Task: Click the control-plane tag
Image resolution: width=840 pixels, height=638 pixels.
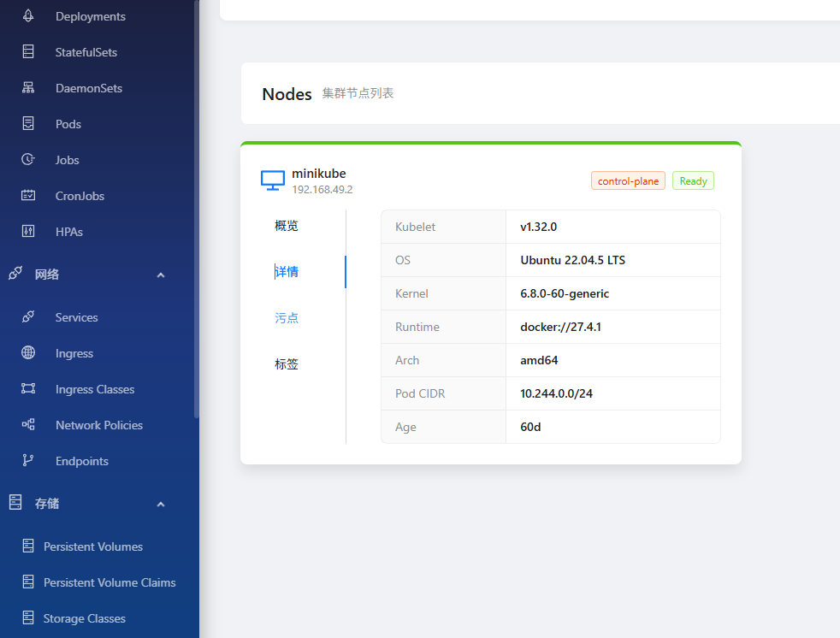Action: click(x=628, y=181)
